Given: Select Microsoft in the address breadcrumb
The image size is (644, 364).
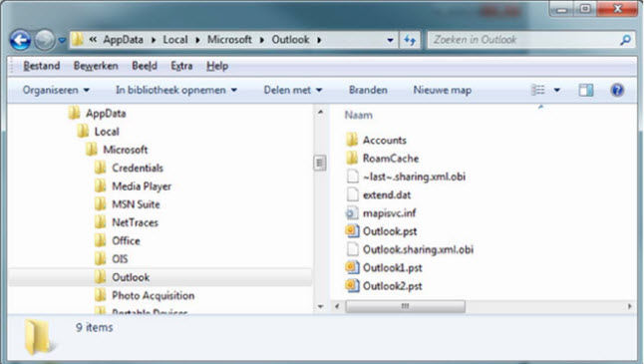Looking at the screenshot, I should [229, 40].
